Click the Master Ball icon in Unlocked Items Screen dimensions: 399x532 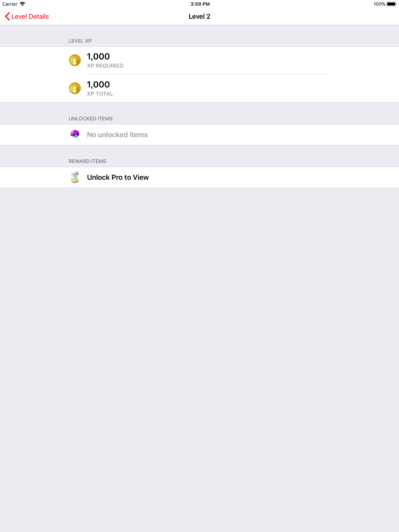[74, 134]
